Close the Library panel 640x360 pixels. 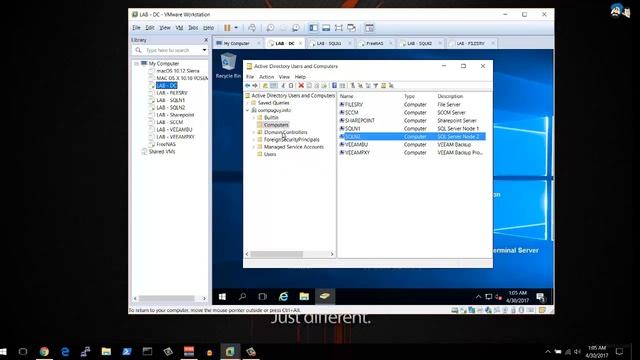[206, 40]
